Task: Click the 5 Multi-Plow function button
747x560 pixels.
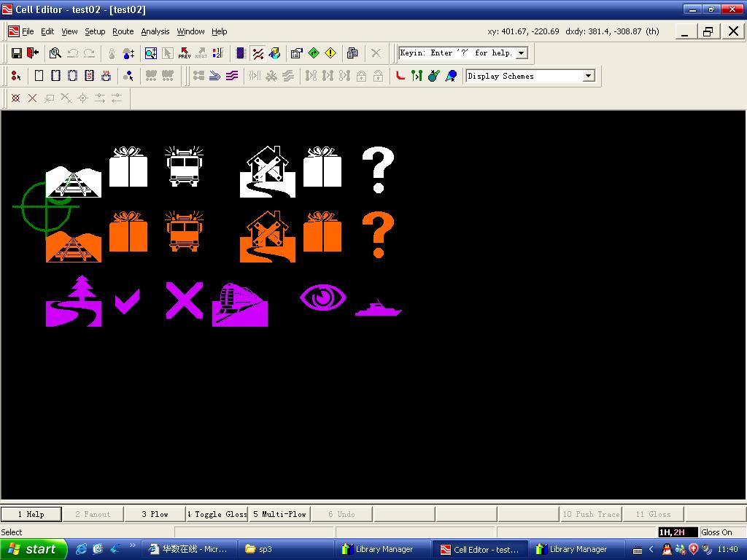Action: (279, 514)
